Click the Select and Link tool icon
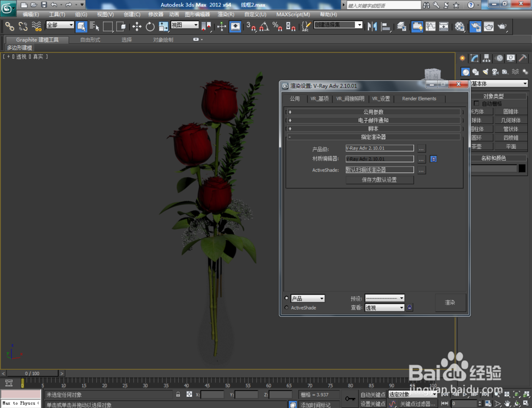 click(10, 26)
